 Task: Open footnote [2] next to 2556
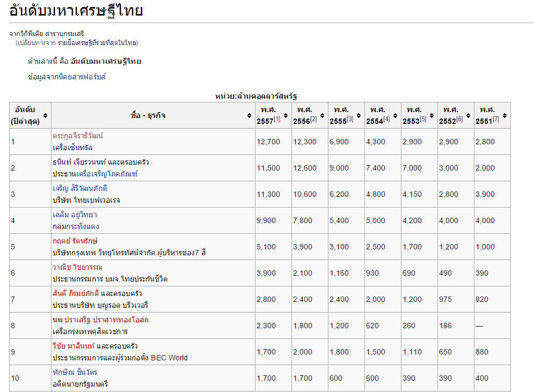(x=313, y=119)
